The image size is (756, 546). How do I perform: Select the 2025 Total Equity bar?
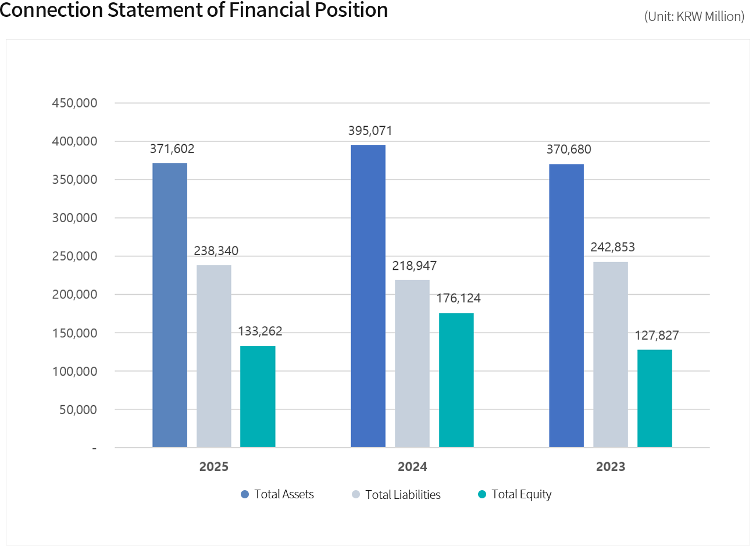click(258, 397)
